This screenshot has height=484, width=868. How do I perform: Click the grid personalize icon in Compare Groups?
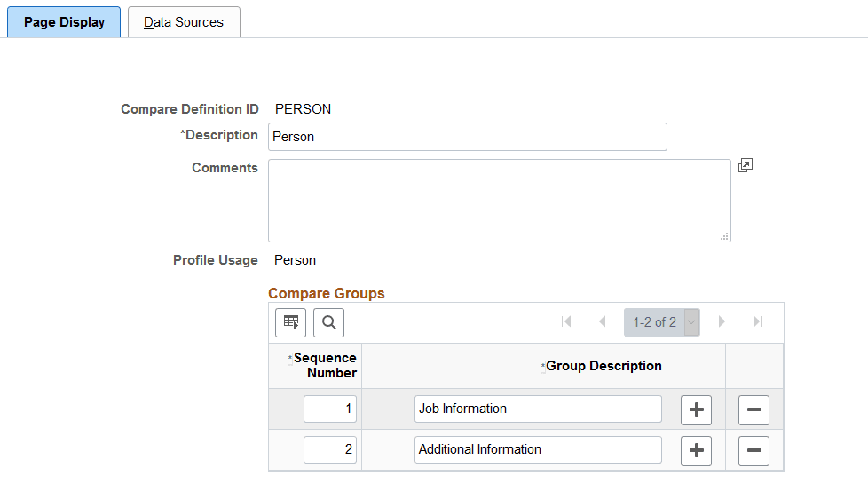(x=290, y=322)
